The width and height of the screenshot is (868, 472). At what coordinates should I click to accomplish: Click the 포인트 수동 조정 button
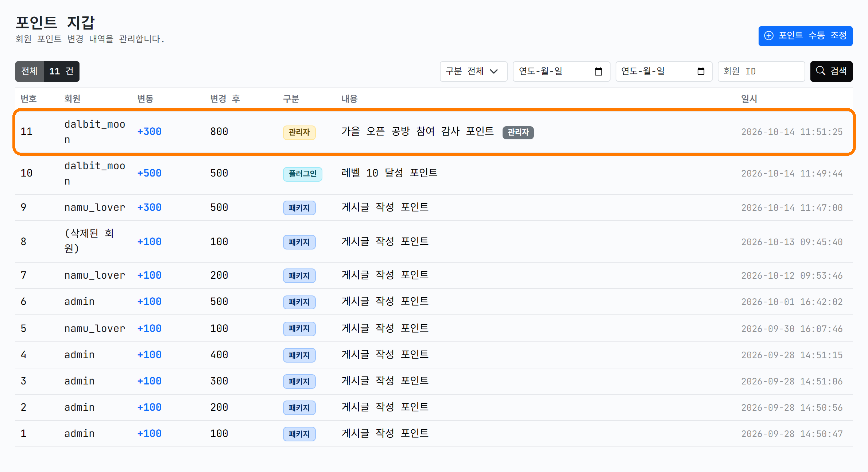pos(805,36)
